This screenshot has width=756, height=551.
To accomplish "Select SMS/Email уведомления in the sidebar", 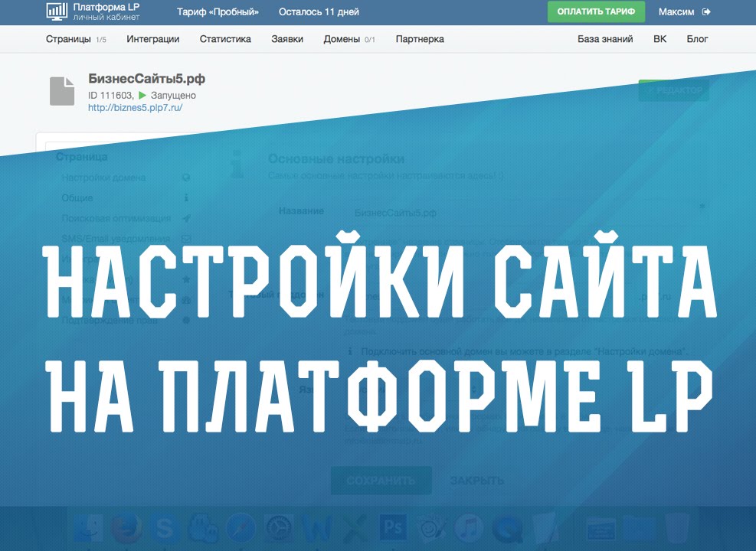I will [x=116, y=239].
